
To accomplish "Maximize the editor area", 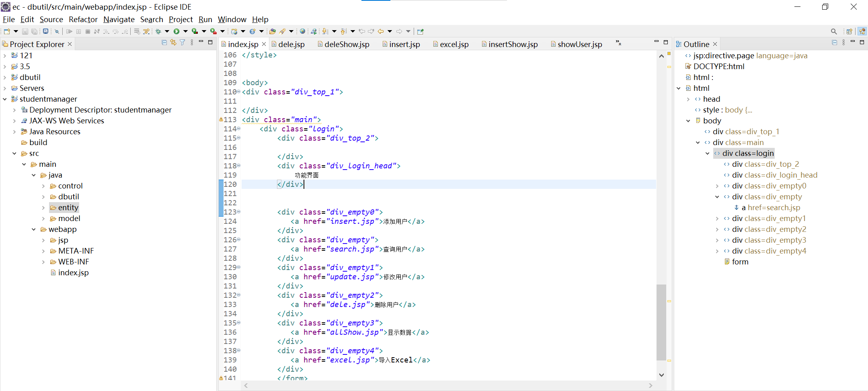I will (x=666, y=42).
